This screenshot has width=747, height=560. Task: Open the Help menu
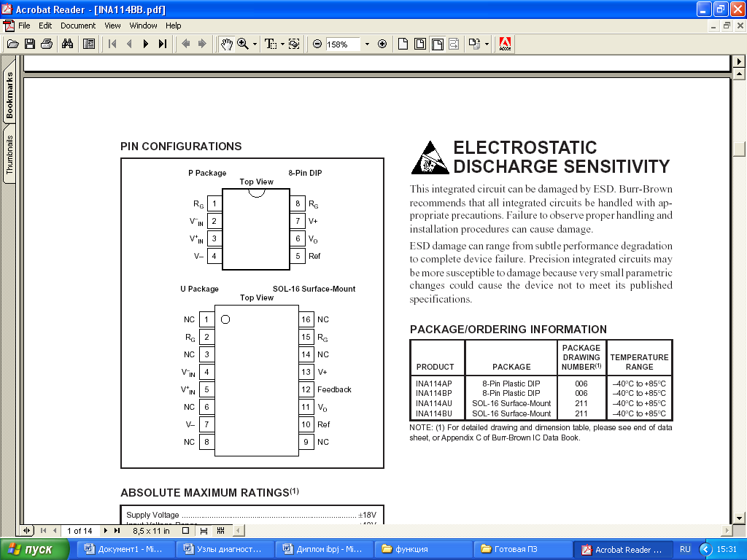point(174,26)
